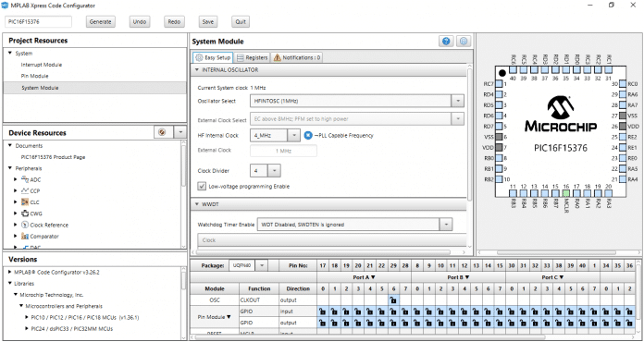This screenshot has width=644, height=342.
Task: Toggle Low-voltage programming Enable checkbox
Action: pyautogui.click(x=202, y=186)
